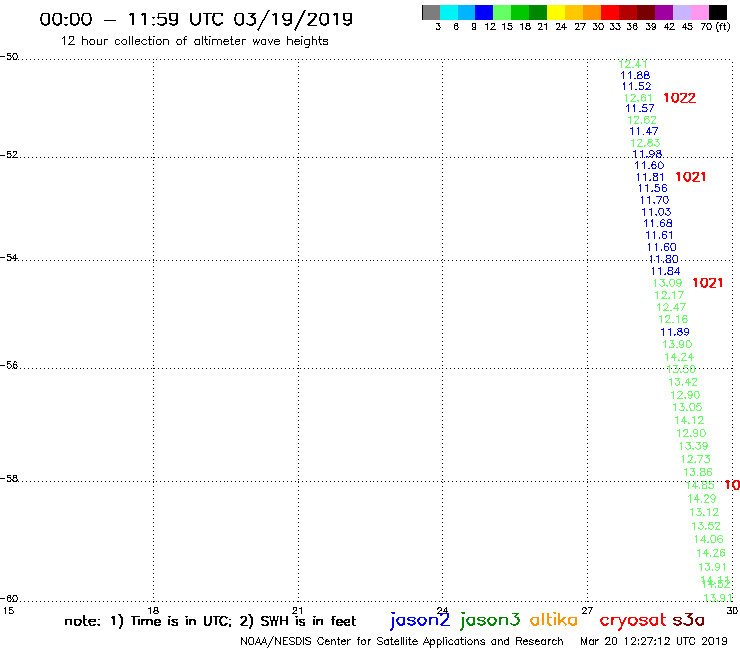This screenshot has width=740, height=650.
Task: Select the dark blue legend swatch
Action: [x=484, y=13]
